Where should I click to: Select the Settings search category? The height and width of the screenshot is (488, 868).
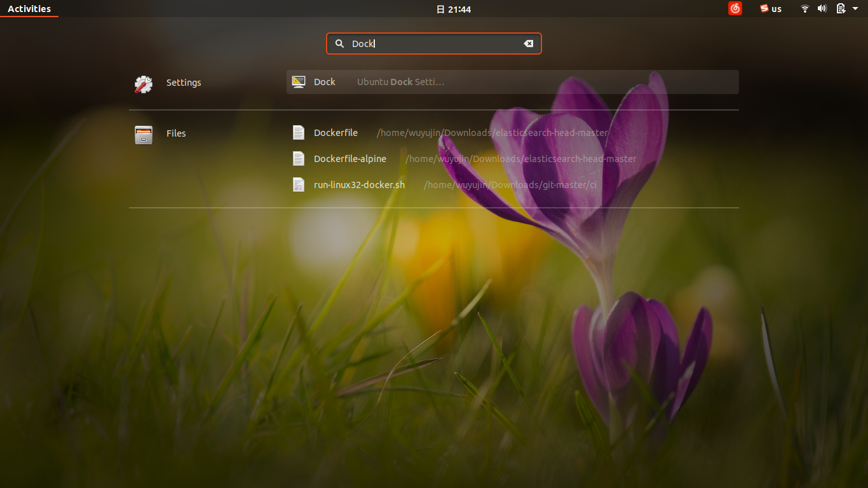[183, 83]
